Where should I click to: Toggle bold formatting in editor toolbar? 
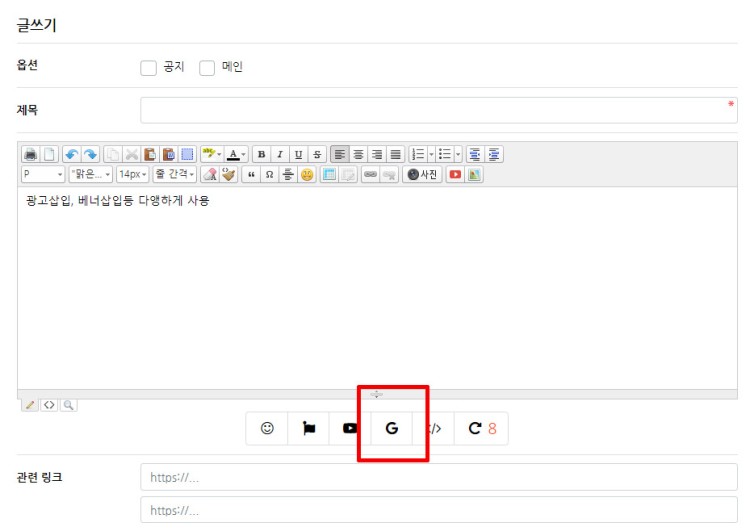(x=261, y=154)
